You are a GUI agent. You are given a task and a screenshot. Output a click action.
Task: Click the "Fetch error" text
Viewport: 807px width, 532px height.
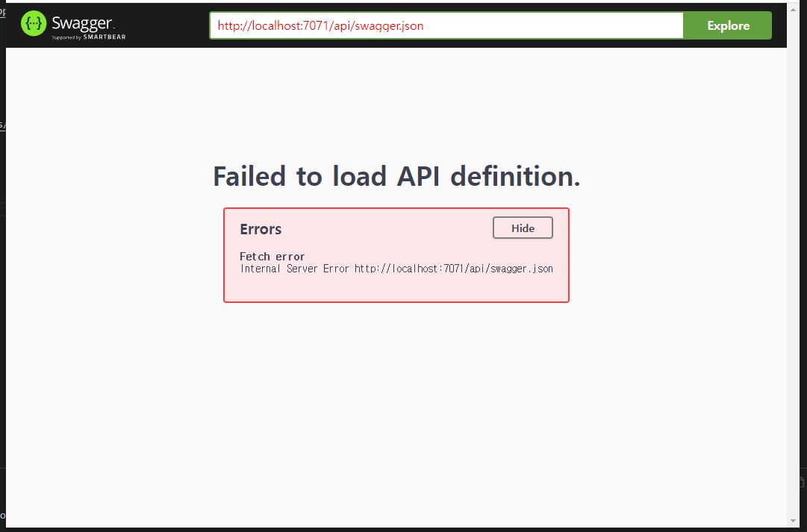click(x=272, y=256)
